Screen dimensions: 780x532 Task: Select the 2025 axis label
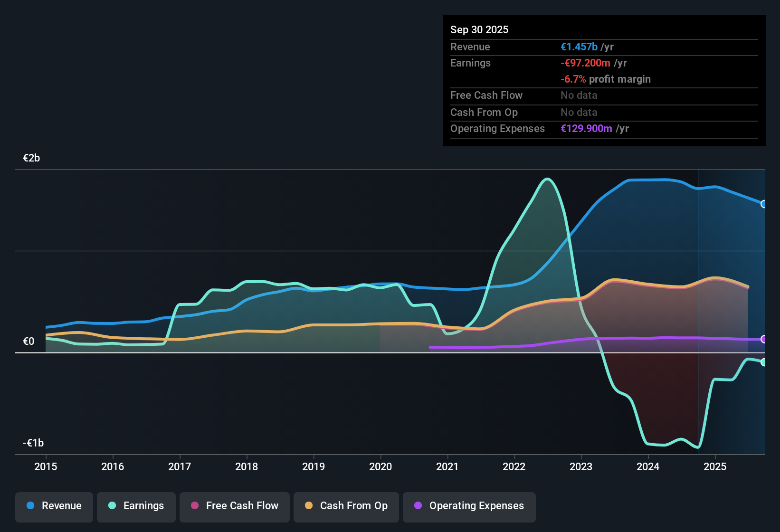tap(715, 467)
